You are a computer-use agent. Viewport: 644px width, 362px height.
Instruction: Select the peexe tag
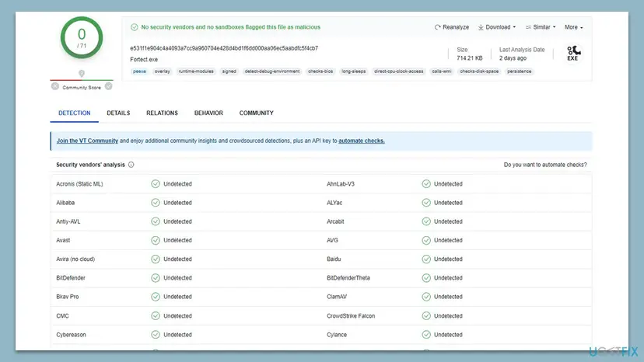140,71
